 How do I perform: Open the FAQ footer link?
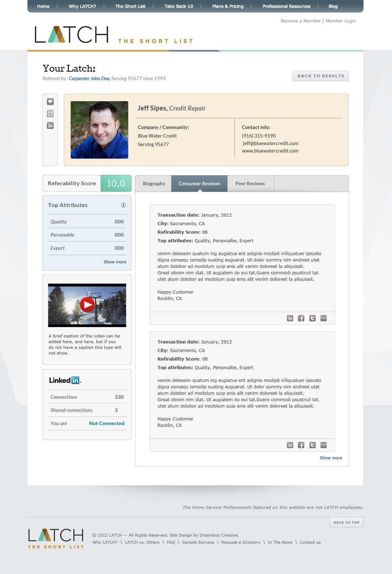pos(171,542)
